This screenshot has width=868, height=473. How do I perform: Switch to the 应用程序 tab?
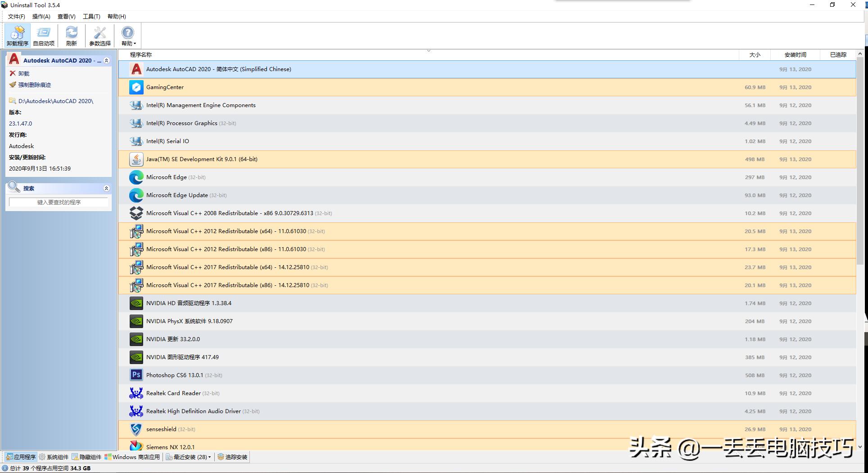(21, 457)
